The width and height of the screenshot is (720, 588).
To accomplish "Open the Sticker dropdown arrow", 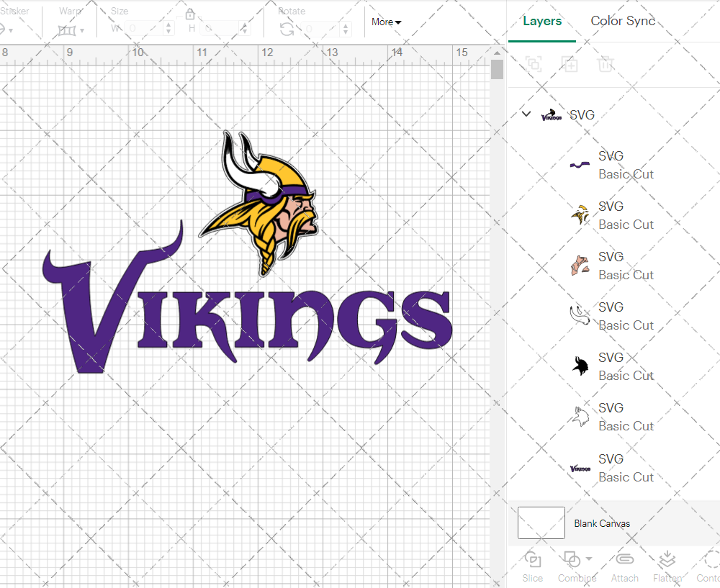I will [11, 31].
